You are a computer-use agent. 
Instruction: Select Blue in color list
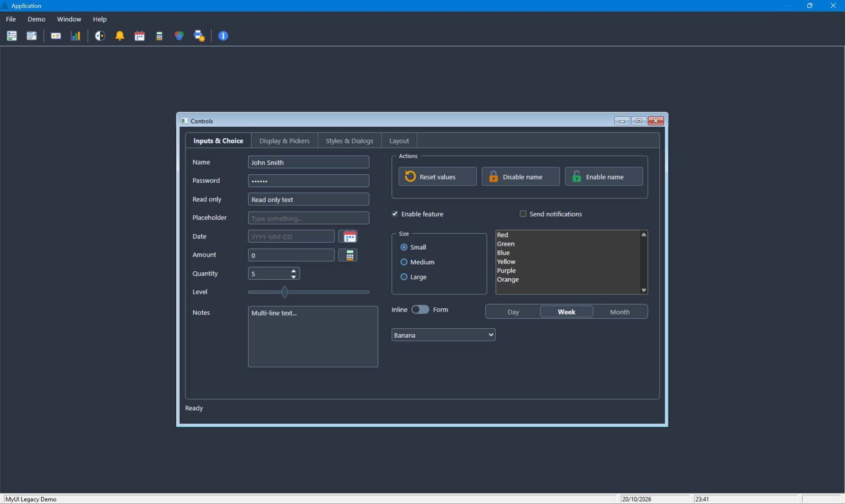[x=567, y=253]
